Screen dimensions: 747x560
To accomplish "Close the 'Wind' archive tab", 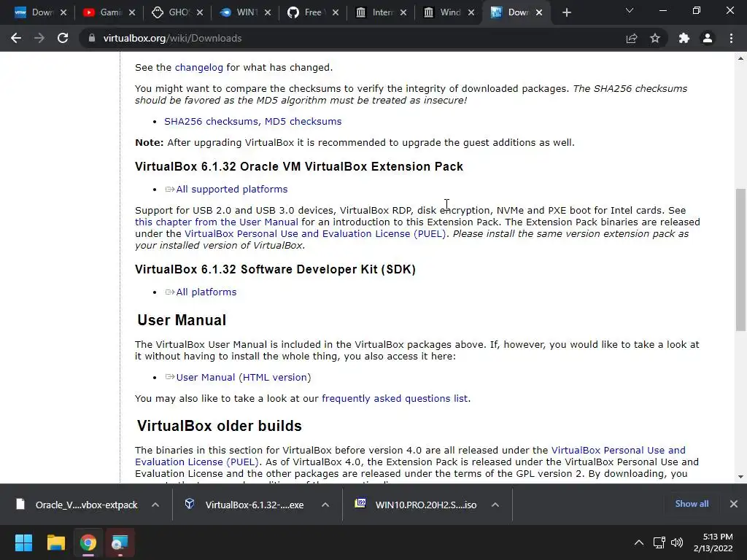I will (x=471, y=13).
